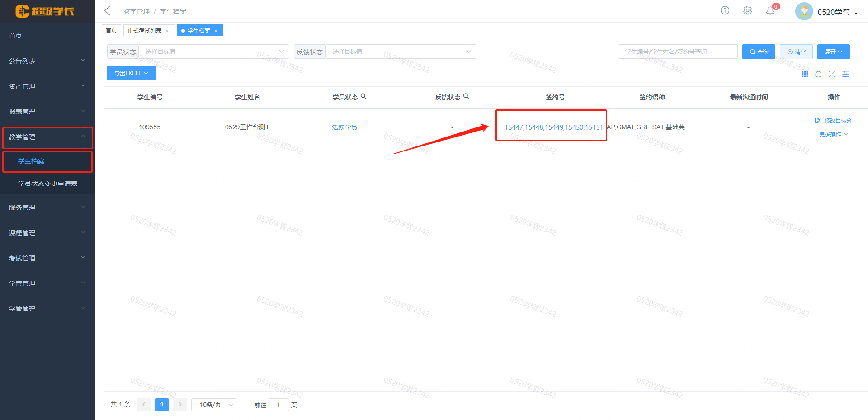
Task: Select 学员状态变更申请表 in sidebar
Action: click(47, 184)
